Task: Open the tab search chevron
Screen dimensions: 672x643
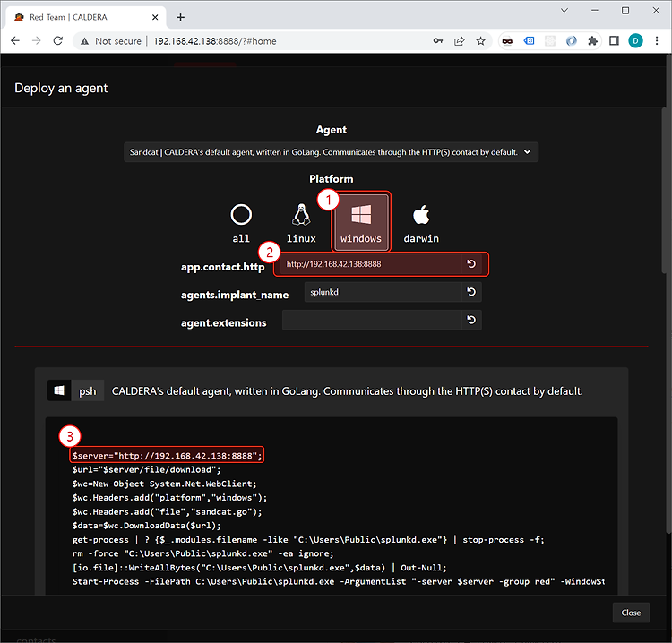Action: click(x=564, y=10)
